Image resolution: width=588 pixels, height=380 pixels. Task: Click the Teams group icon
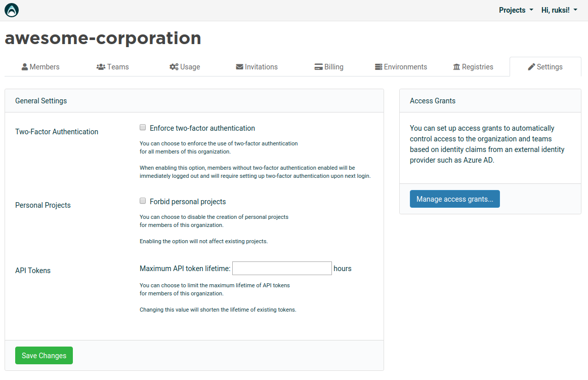tap(101, 67)
